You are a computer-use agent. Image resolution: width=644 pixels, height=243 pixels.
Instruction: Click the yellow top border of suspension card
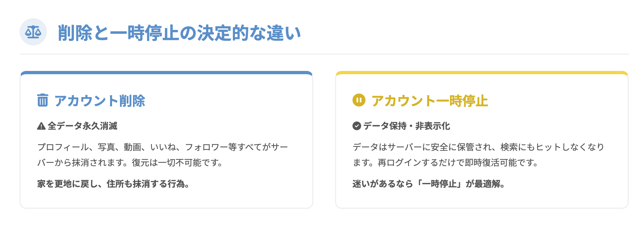point(482,73)
